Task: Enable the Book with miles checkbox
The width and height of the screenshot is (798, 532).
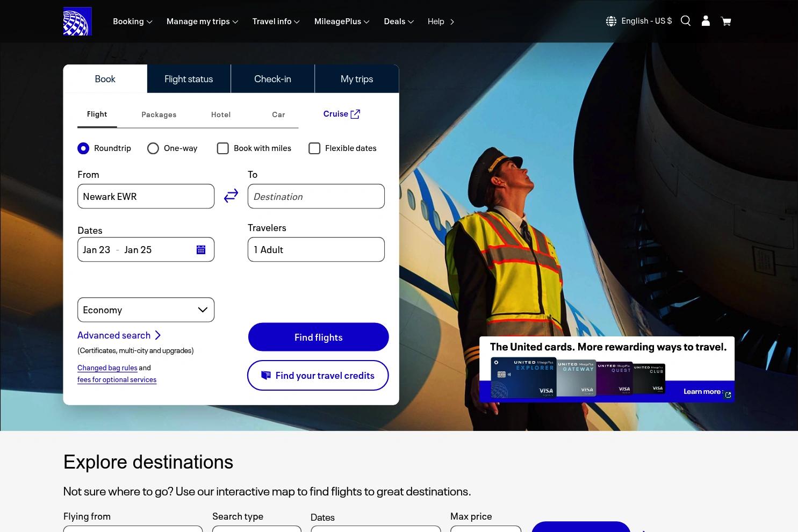Action: [223, 148]
